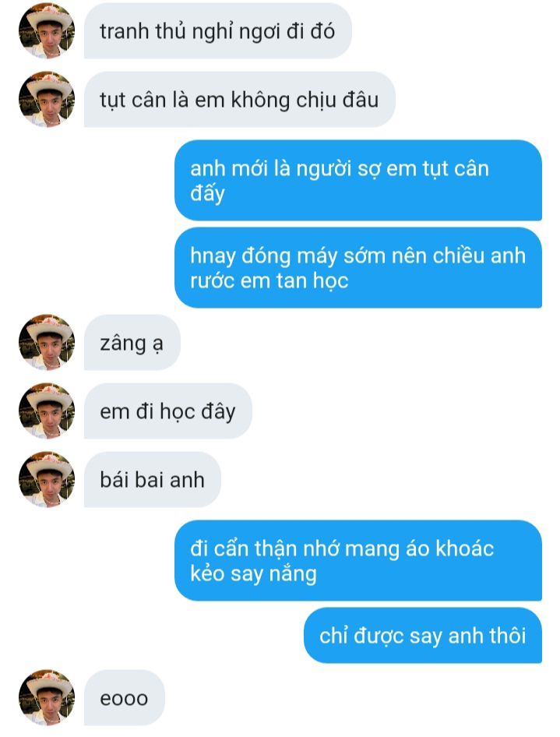
Task: Tap avatar next to 'eooo' message
Action: tap(47, 697)
